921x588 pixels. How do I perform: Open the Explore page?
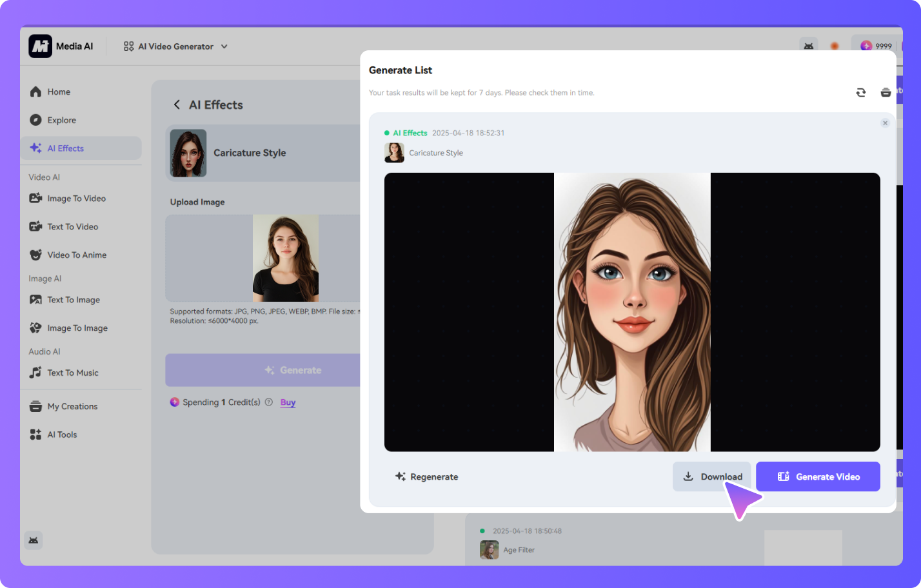pos(61,121)
